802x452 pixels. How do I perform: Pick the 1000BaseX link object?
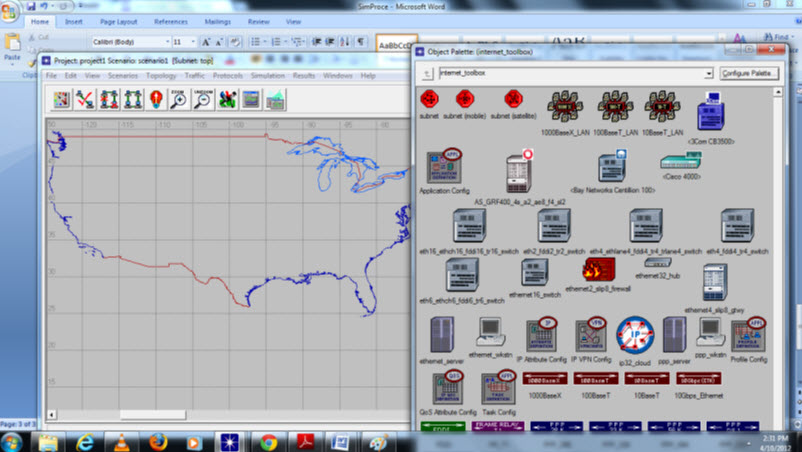click(x=545, y=379)
